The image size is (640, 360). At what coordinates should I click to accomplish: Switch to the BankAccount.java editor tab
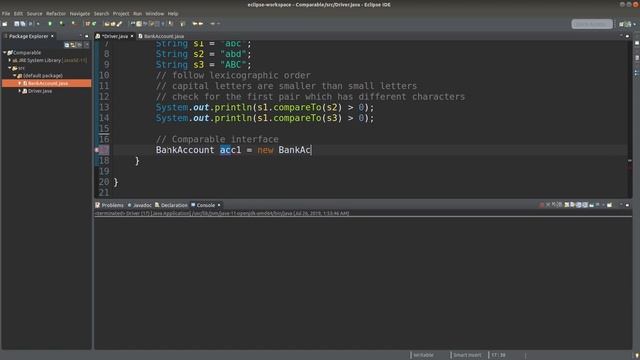click(x=164, y=36)
